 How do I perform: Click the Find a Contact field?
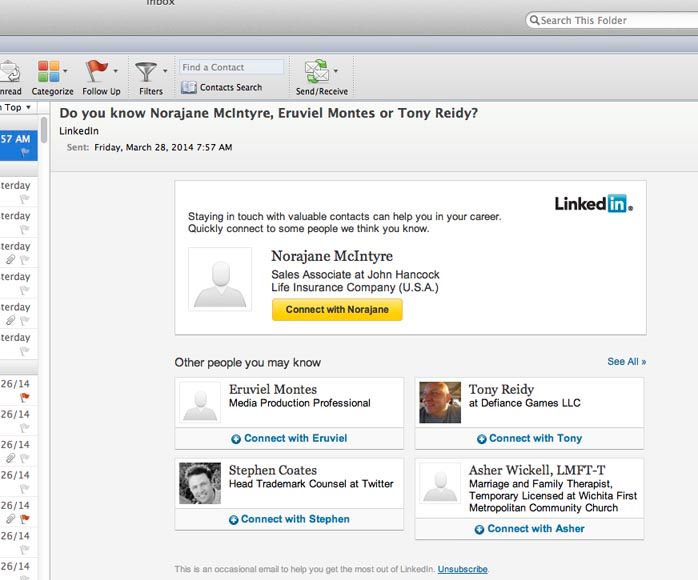click(x=231, y=67)
